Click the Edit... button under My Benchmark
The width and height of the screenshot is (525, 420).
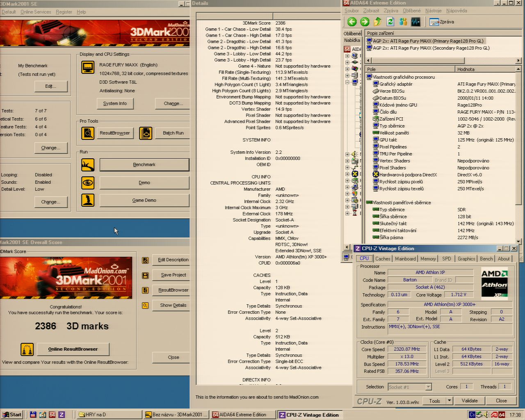50,87
